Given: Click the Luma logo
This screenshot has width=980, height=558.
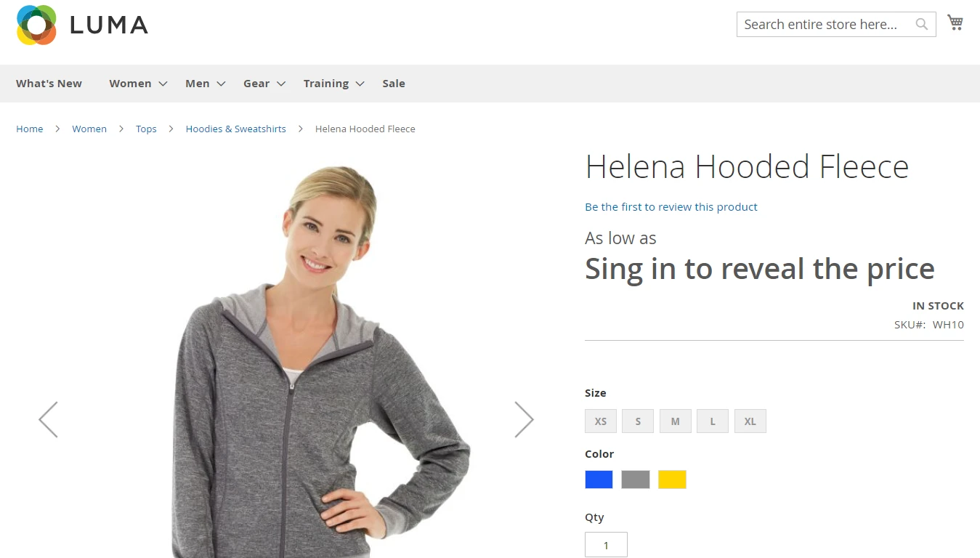Looking at the screenshot, I should pyautogui.click(x=80, y=25).
